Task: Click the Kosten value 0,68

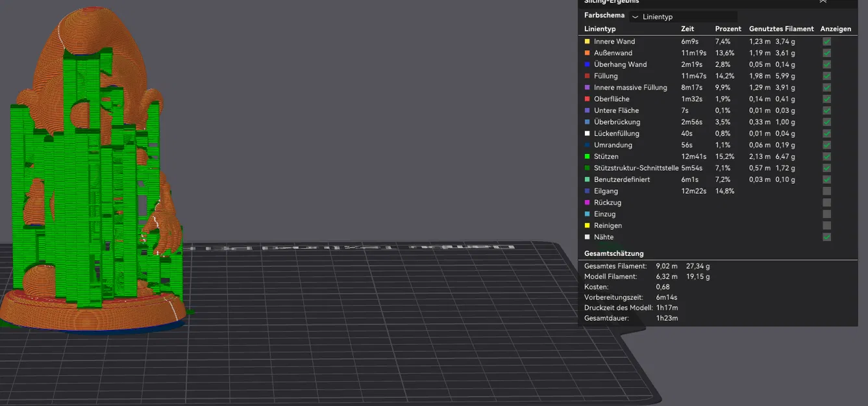Action: 663,287
